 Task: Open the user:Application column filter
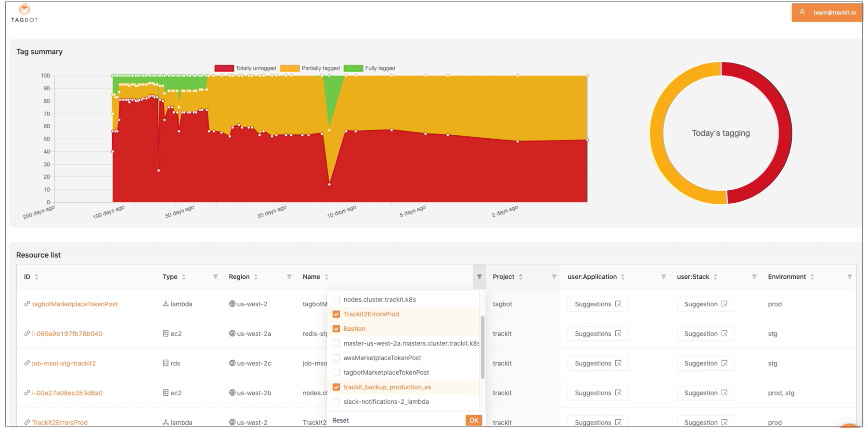click(x=663, y=277)
